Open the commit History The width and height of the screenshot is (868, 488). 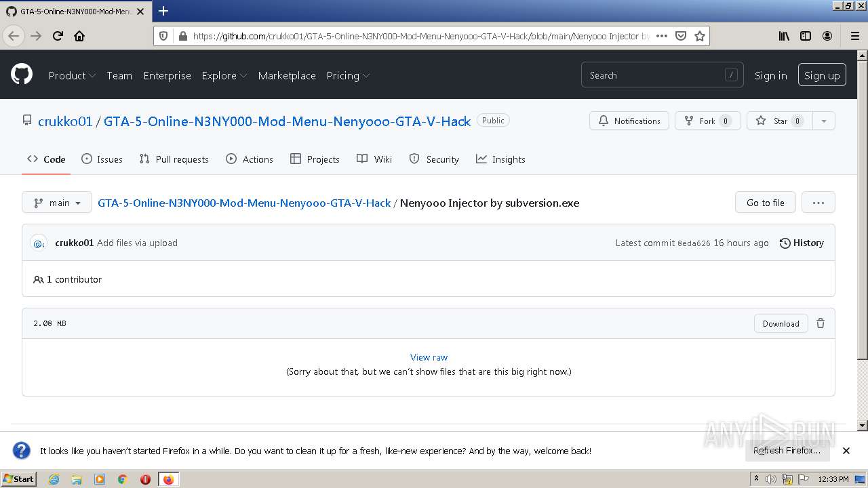click(x=802, y=243)
